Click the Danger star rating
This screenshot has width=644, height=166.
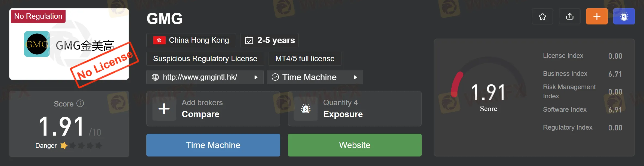click(x=81, y=146)
